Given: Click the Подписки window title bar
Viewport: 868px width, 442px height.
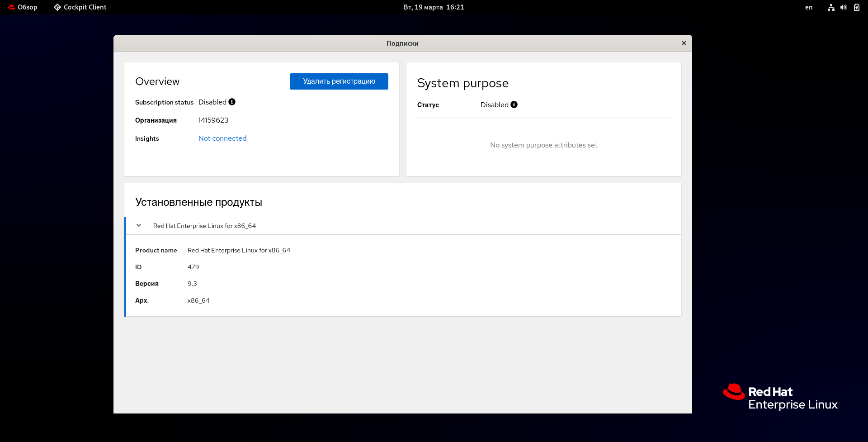Looking at the screenshot, I should [x=402, y=43].
